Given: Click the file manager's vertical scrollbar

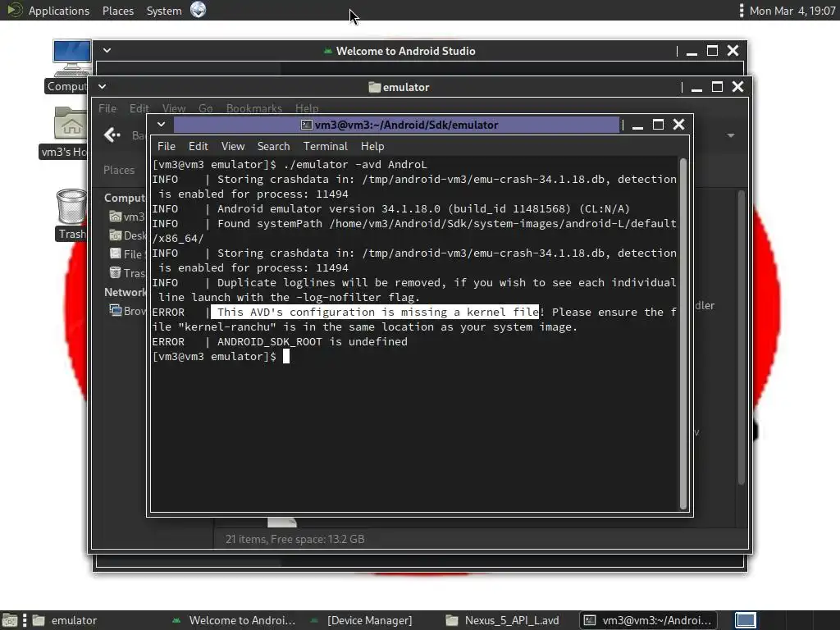Looking at the screenshot, I should tap(742, 337).
